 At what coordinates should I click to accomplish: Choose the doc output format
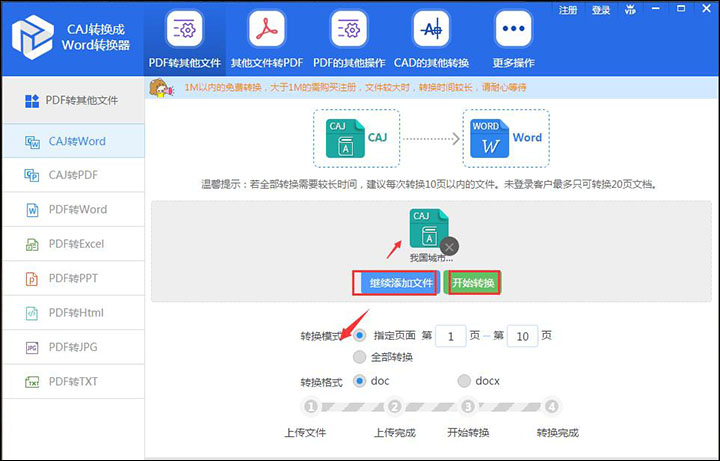click(x=360, y=381)
